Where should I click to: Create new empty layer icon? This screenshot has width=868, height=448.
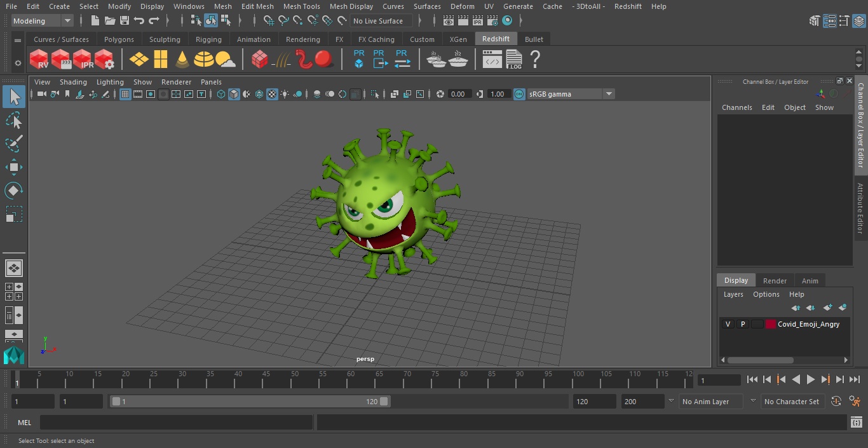pyautogui.click(x=827, y=308)
